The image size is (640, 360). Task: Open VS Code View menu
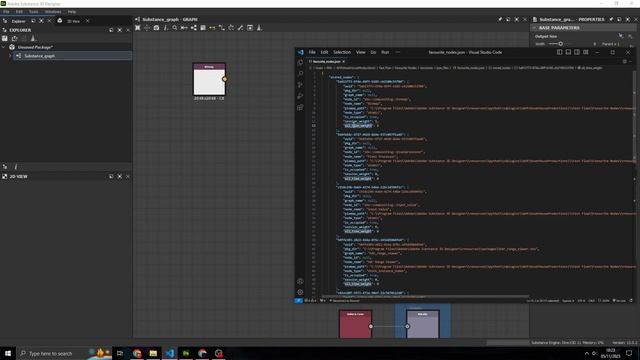(360, 52)
